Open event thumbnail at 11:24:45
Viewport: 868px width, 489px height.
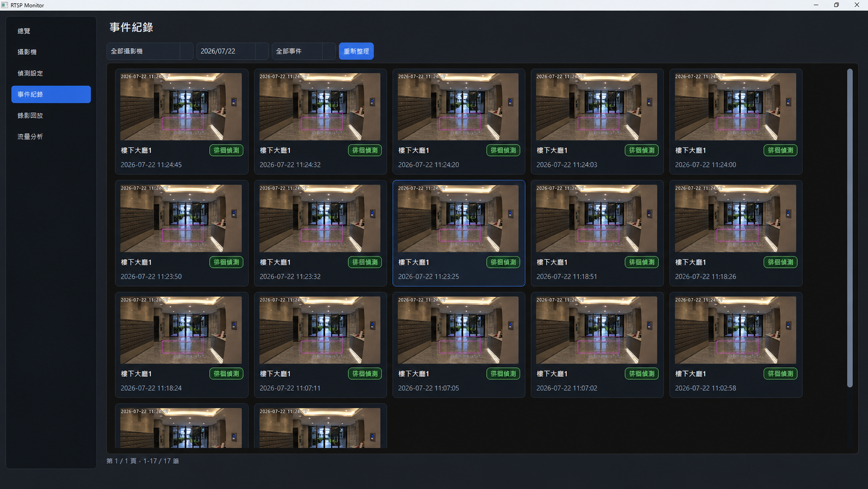[181, 107]
